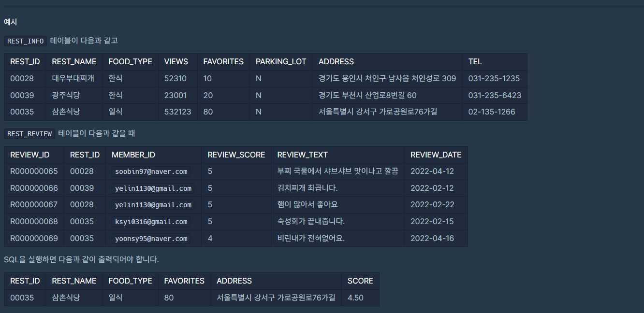
Task: Click the REST_REVIEW inline code label
Action: [29, 134]
